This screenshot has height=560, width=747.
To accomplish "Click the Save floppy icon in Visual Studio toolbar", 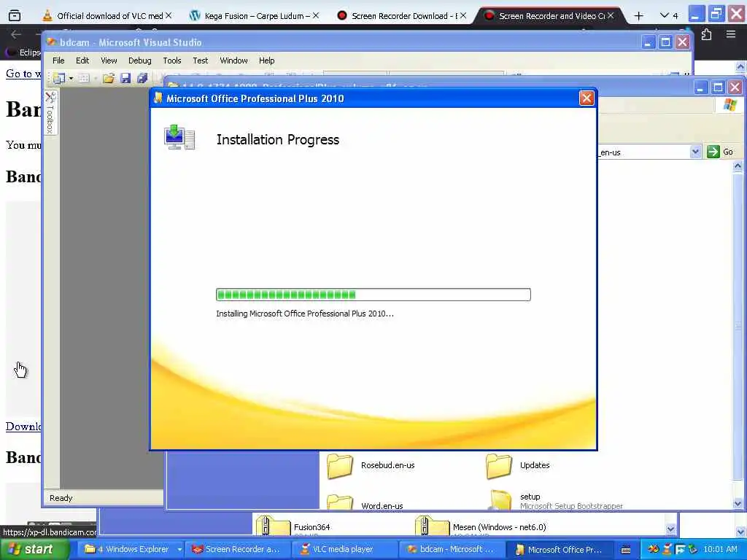I will 125,78.
